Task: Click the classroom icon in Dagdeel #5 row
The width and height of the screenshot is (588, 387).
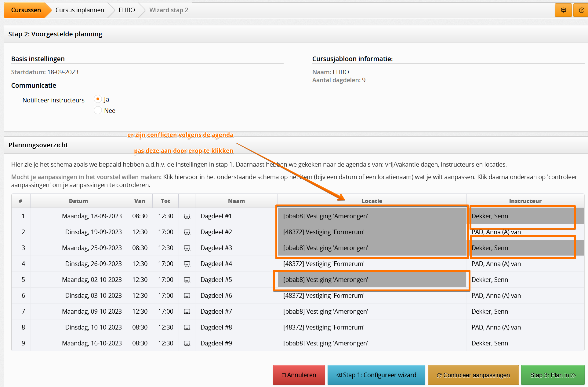Action: pos(187,280)
